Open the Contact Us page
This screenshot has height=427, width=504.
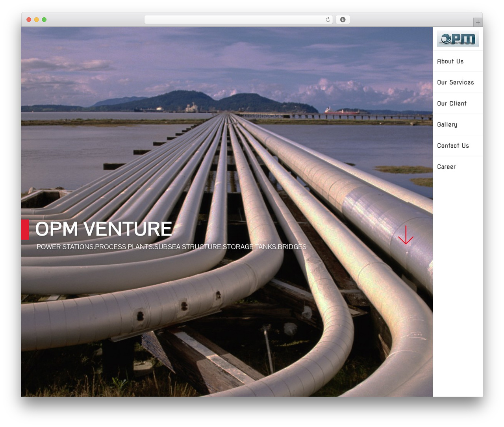[453, 146]
